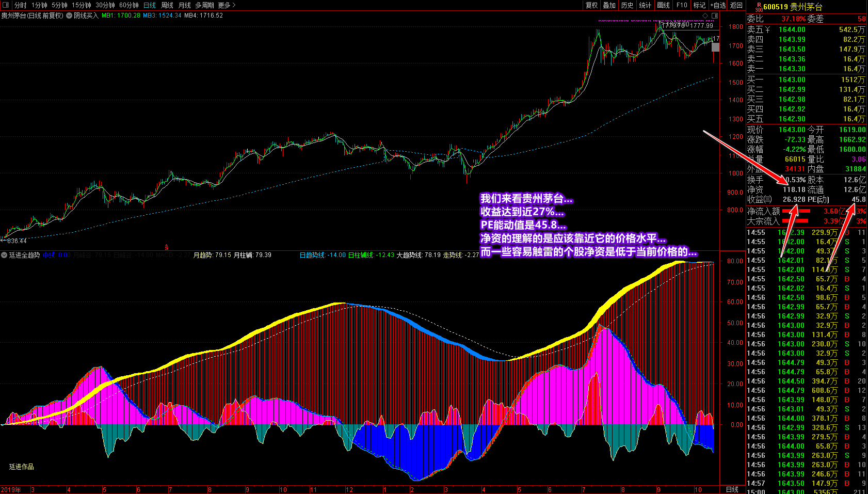This screenshot has width=868, height=494.
Task: Click the 日线 label at bottom-right
Action: pos(732,489)
